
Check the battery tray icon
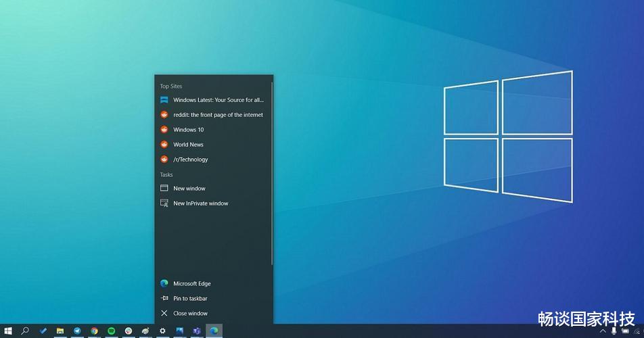[625, 331]
